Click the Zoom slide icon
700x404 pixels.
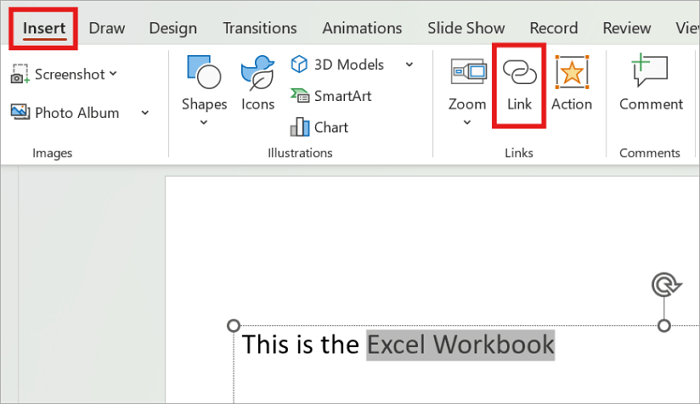[x=468, y=71]
